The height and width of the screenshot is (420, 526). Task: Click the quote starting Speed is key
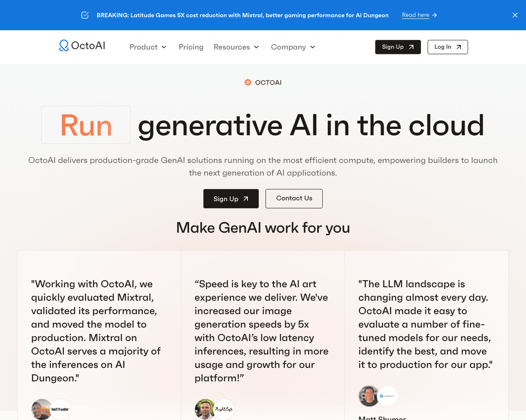261,331
